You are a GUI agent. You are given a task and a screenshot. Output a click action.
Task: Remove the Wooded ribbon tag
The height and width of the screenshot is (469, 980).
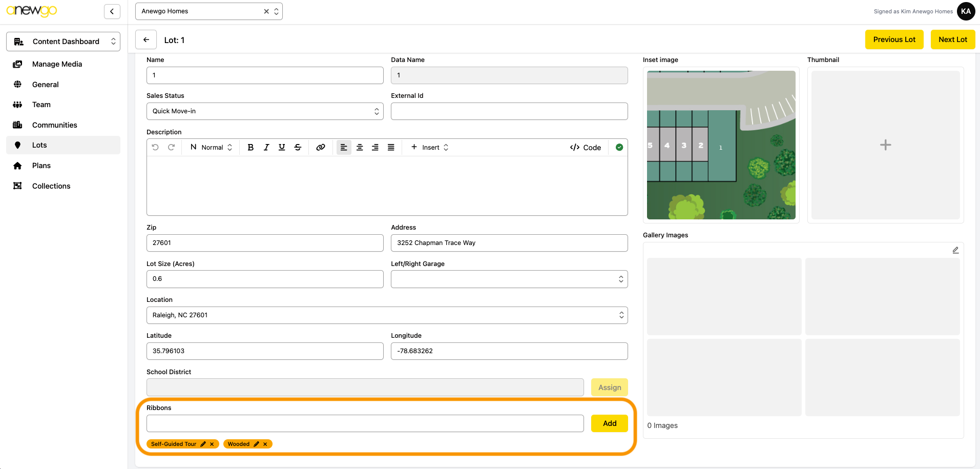pos(265,444)
